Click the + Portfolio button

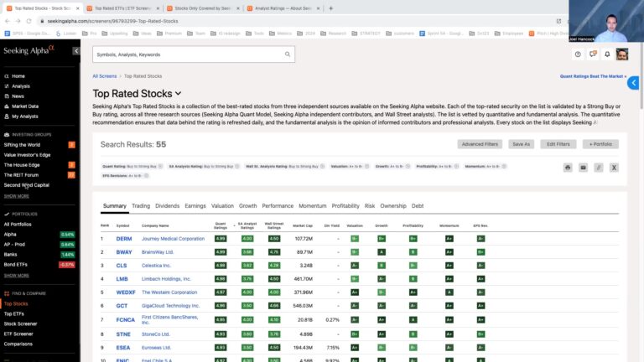[x=600, y=144]
